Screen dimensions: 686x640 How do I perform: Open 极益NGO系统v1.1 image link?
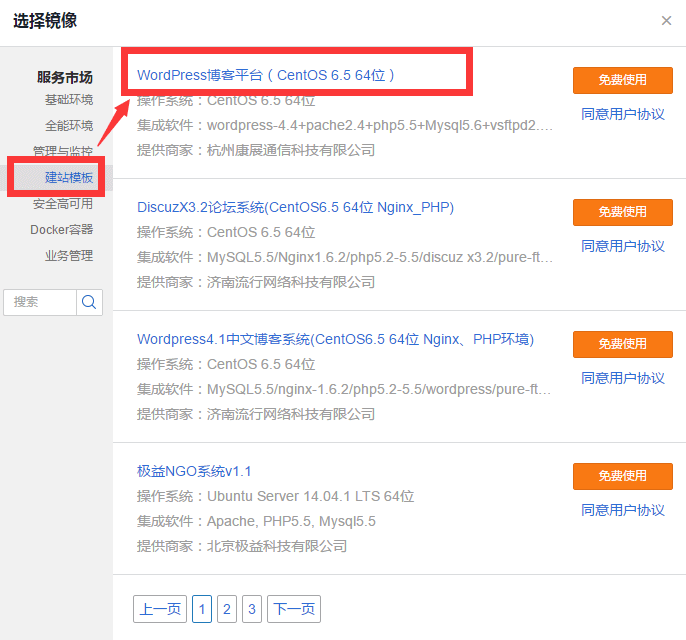194,471
